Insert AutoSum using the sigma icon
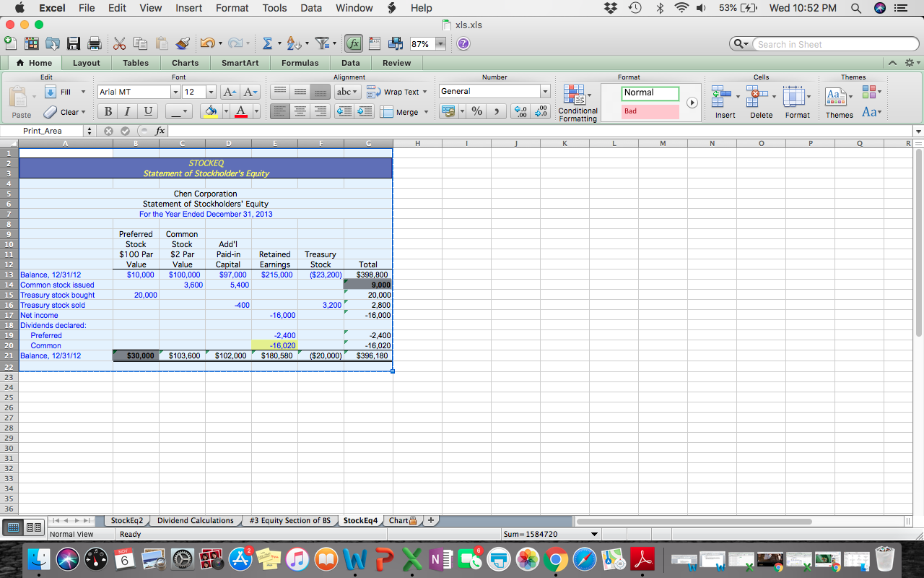Screen dimensions: 924x578 point(266,43)
